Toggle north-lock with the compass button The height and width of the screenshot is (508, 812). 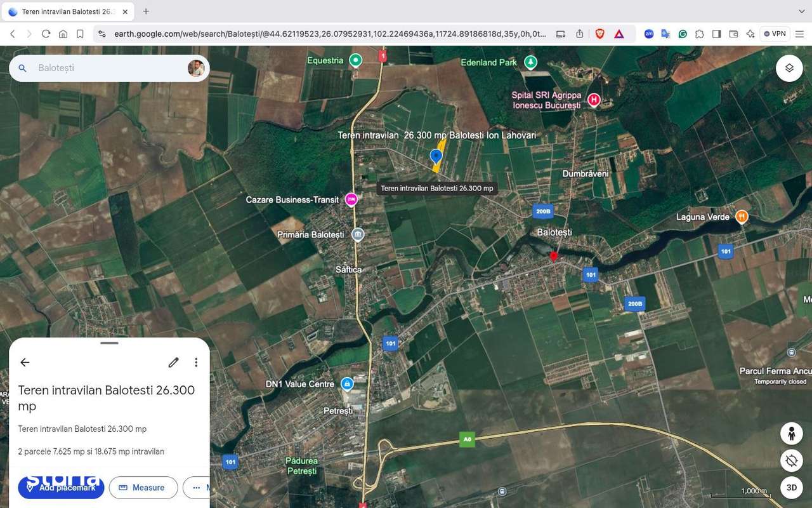[x=791, y=460]
